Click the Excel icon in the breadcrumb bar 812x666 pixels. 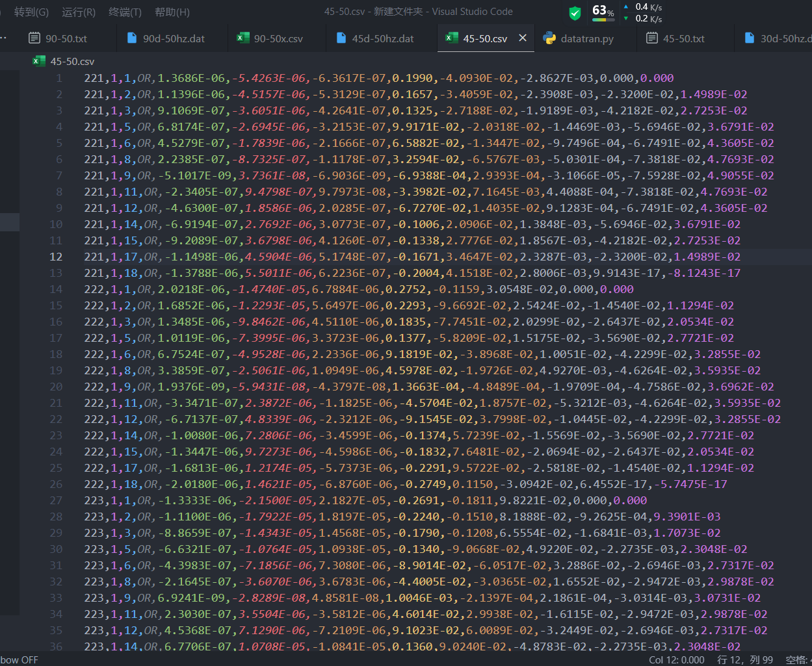pyautogui.click(x=39, y=61)
